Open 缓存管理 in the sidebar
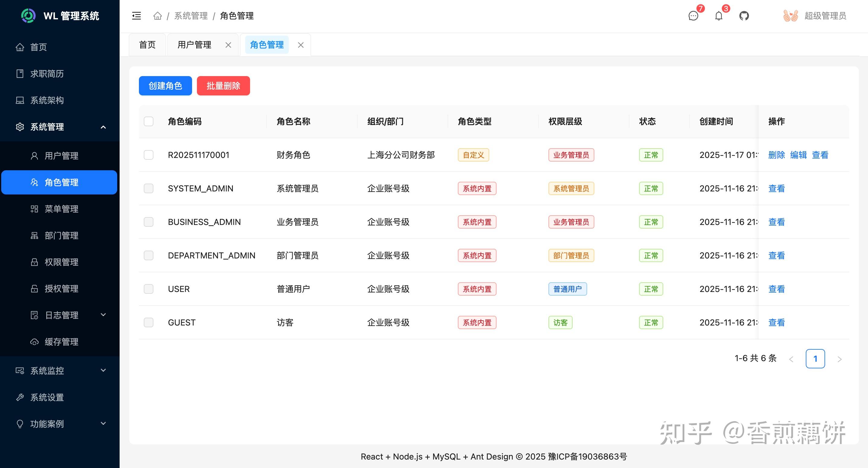The image size is (868, 468). pos(35,342)
